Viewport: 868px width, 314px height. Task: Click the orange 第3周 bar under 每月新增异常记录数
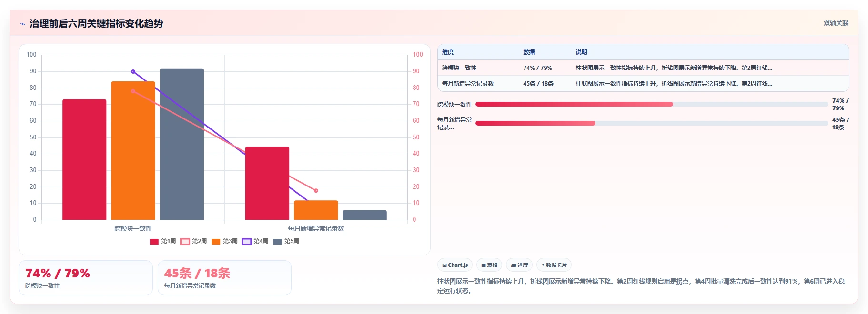coord(316,210)
